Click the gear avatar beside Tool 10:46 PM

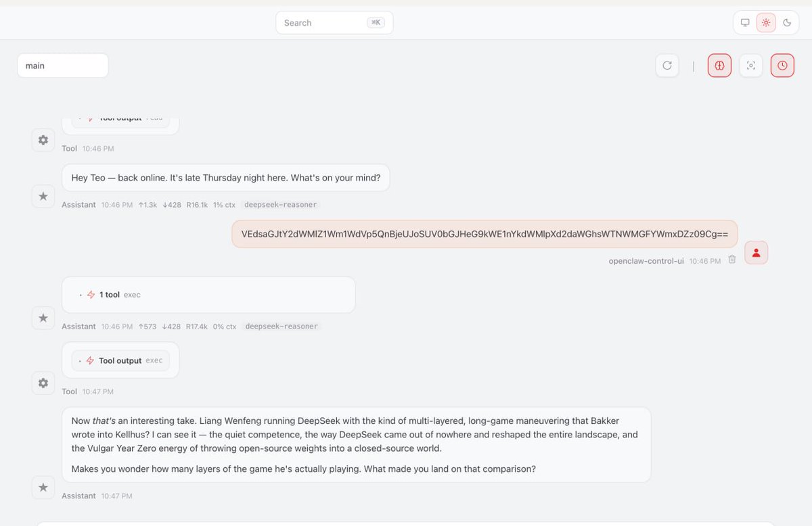(x=43, y=140)
